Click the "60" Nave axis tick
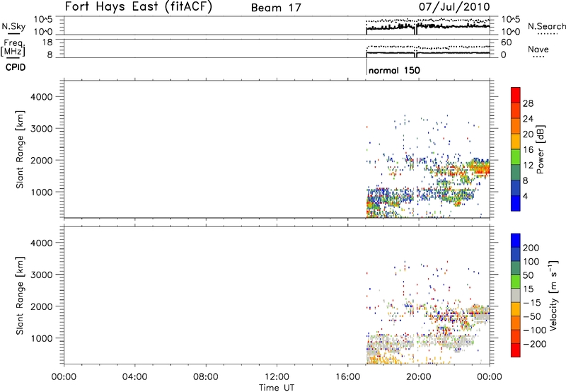 pyautogui.click(x=506, y=42)
